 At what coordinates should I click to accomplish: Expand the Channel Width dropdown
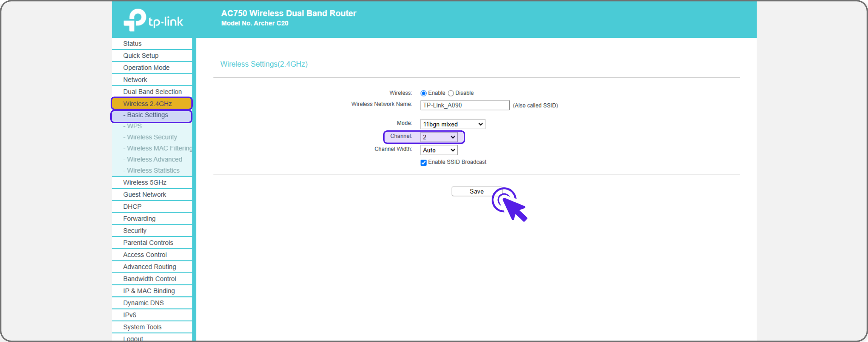click(x=439, y=150)
